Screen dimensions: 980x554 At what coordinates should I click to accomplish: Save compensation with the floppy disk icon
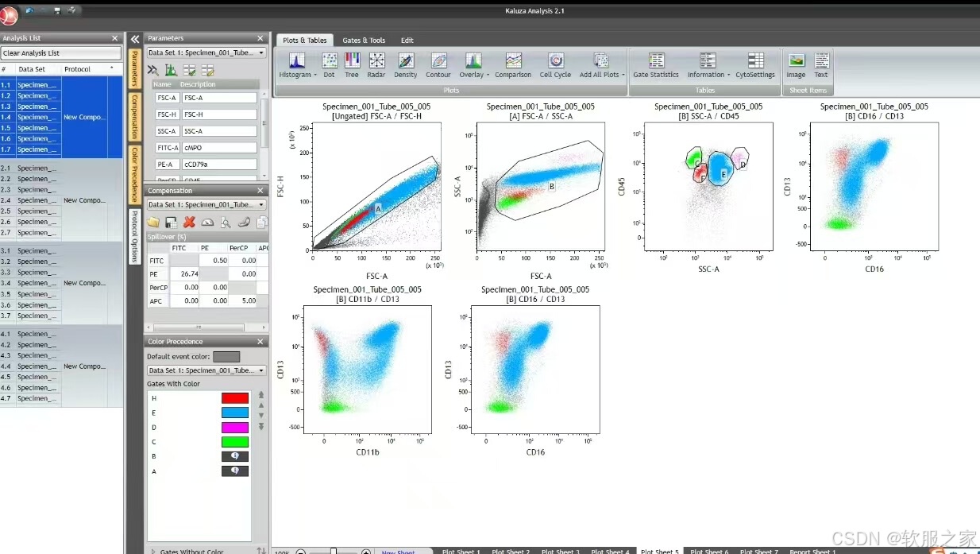[x=170, y=222]
